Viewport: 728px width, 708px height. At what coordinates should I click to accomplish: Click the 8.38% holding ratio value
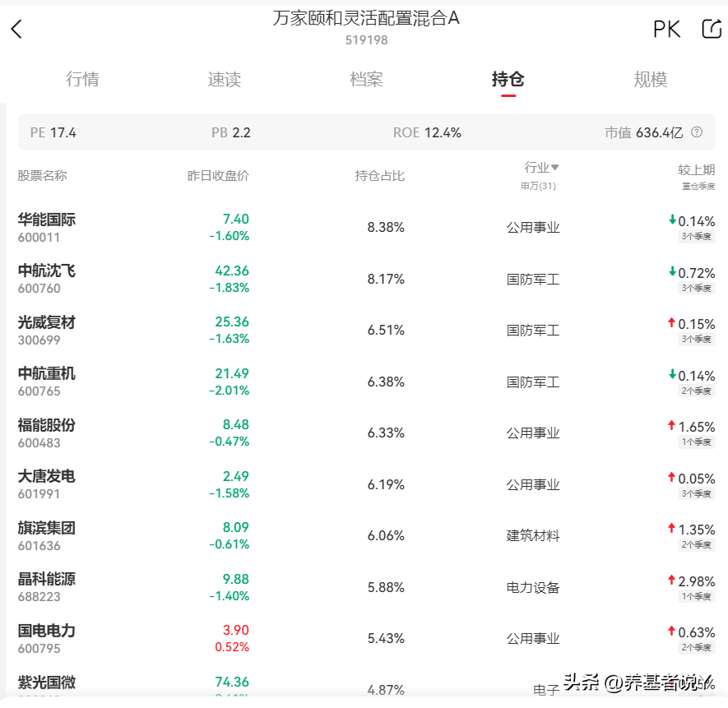coord(386,227)
